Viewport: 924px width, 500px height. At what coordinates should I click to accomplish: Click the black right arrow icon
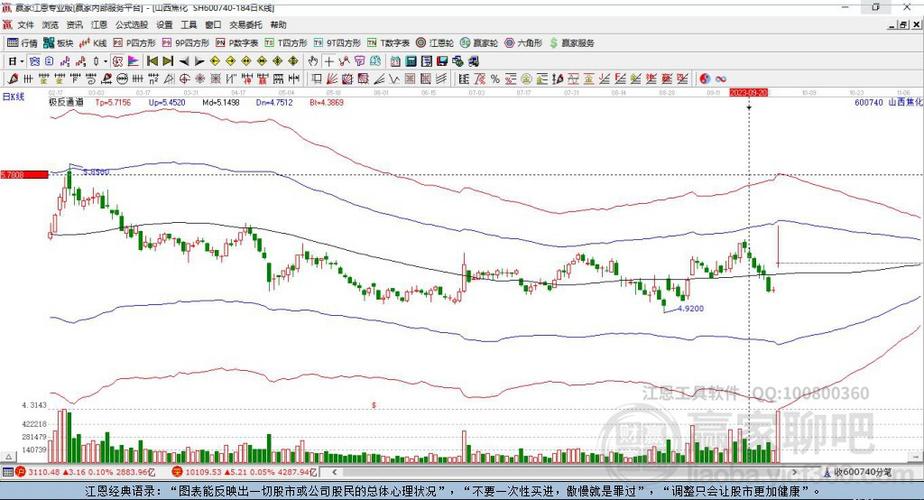tap(200, 61)
